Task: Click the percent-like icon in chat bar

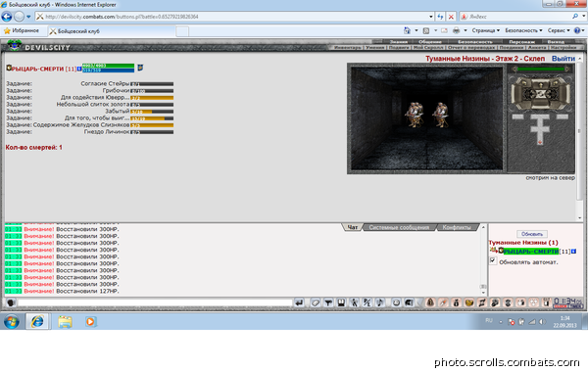Action: tap(367, 302)
